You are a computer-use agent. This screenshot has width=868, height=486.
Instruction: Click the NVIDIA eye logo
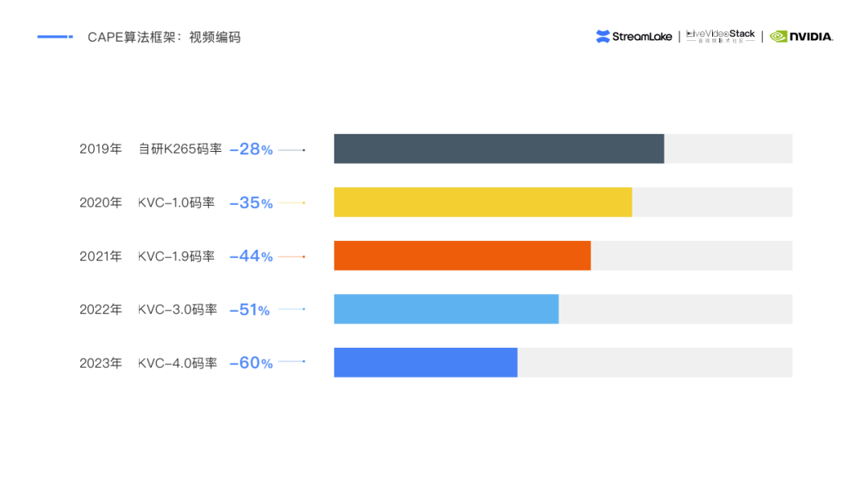pyautogui.click(x=778, y=36)
